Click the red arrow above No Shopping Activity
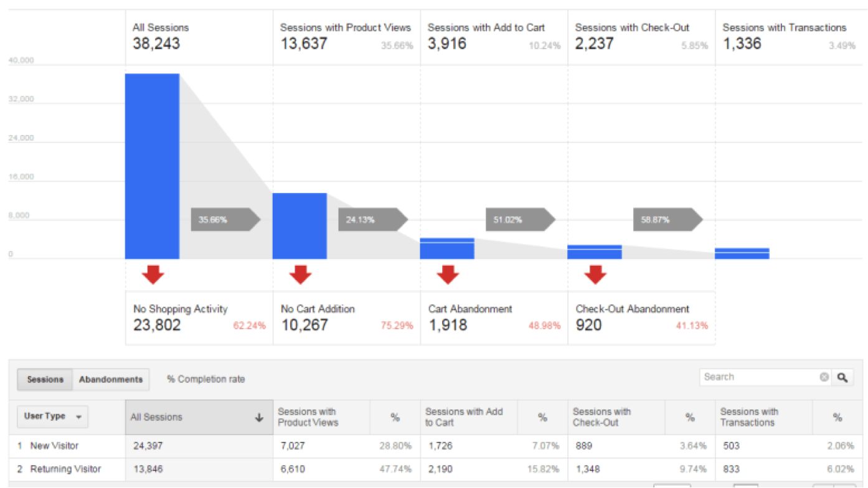This screenshot has width=868, height=488. [x=153, y=274]
